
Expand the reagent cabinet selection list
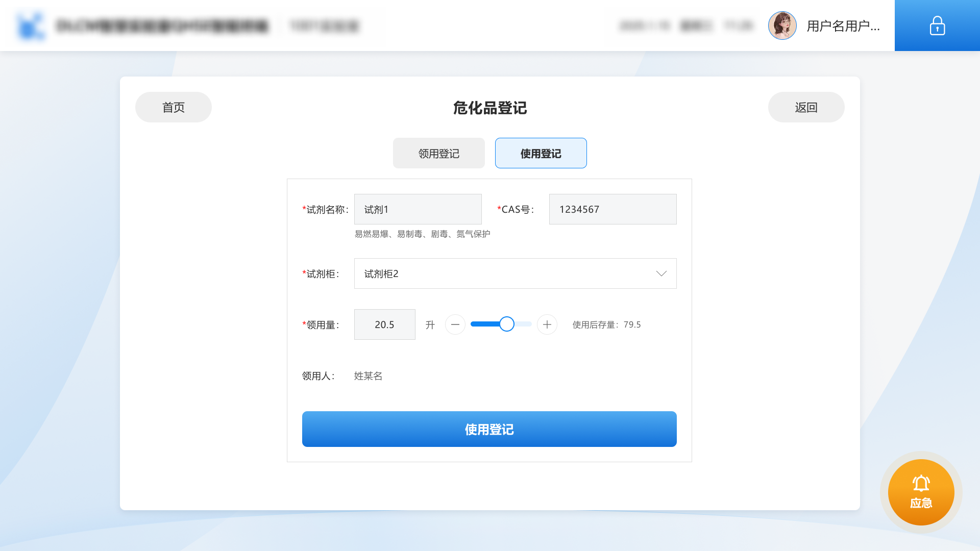(x=515, y=273)
